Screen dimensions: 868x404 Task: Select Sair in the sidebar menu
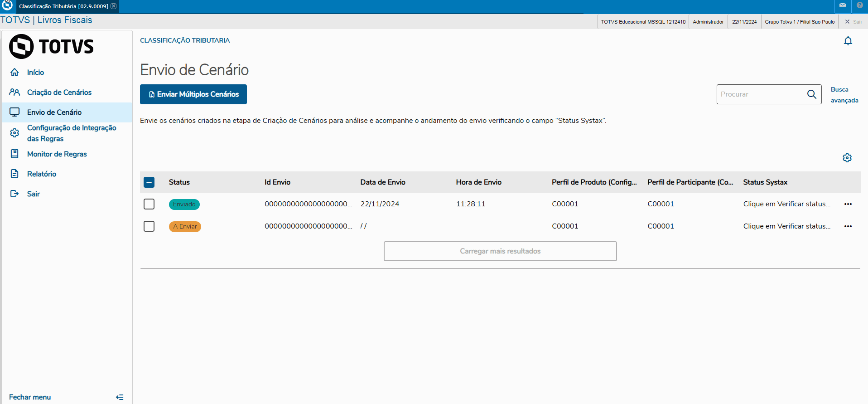pyautogui.click(x=34, y=194)
